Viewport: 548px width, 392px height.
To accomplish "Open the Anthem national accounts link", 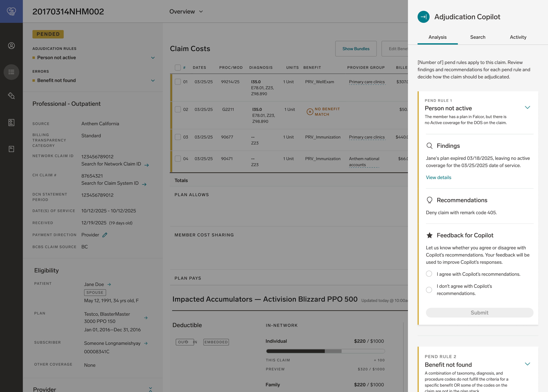I will click(x=364, y=162).
